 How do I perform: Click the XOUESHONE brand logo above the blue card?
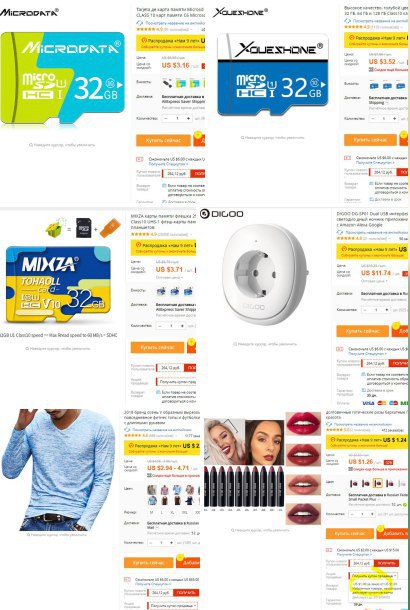[240, 12]
